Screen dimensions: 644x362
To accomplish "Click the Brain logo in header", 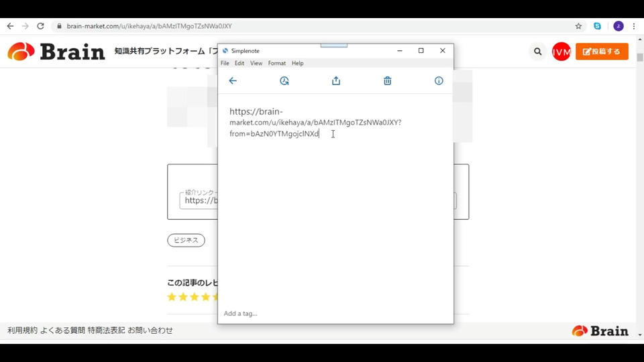I will (56, 52).
